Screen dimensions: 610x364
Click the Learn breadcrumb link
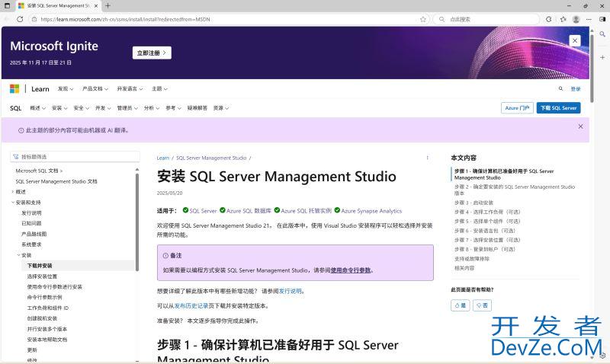(x=163, y=158)
